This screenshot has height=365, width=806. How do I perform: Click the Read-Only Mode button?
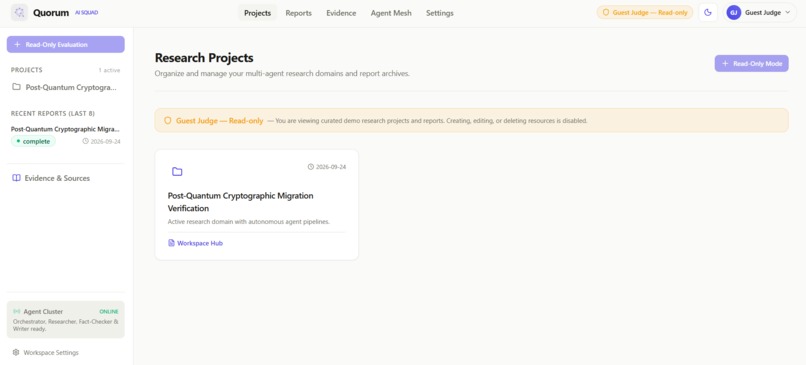point(751,64)
